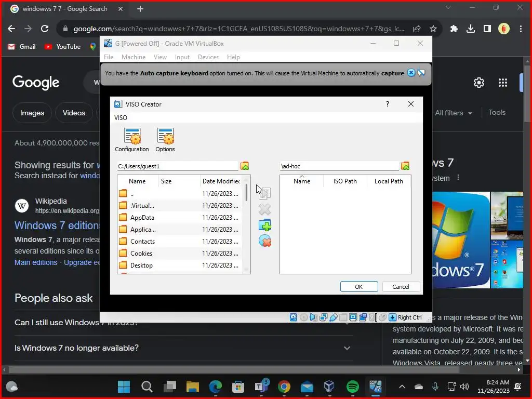This screenshot has width=532, height=399.
Task: Go up from the \ad-hoc VISO folder
Action: pyautogui.click(x=405, y=166)
